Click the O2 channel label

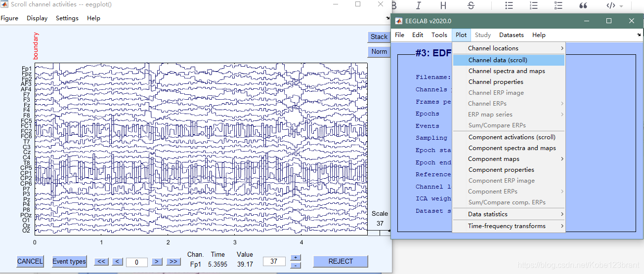pyautogui.click(x=27, y=231)
